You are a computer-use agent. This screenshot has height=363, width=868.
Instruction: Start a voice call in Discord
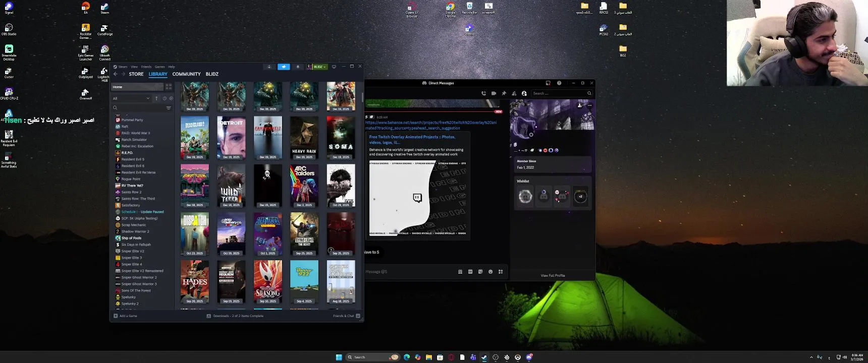[x=483, y=93]
